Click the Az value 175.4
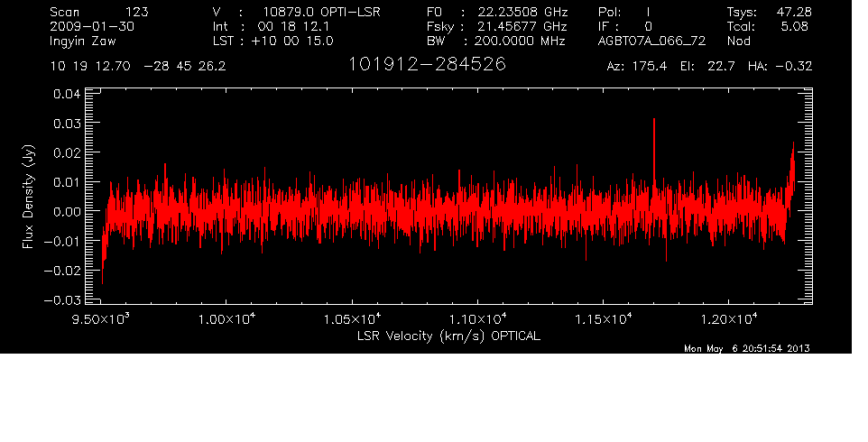Viewport: 868px width, 442px height. (648, 66)
